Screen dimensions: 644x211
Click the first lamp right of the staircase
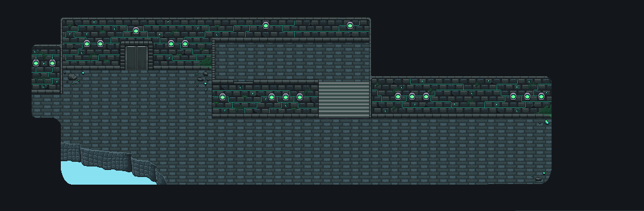[398, 96]
